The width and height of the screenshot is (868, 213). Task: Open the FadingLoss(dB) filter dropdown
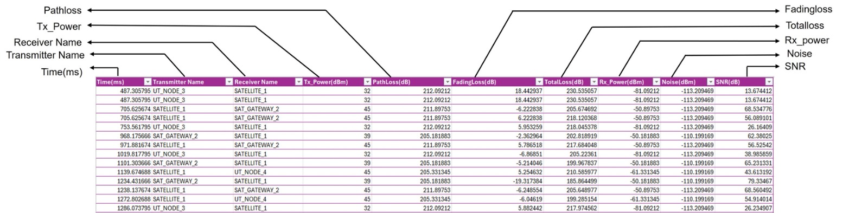539,82
